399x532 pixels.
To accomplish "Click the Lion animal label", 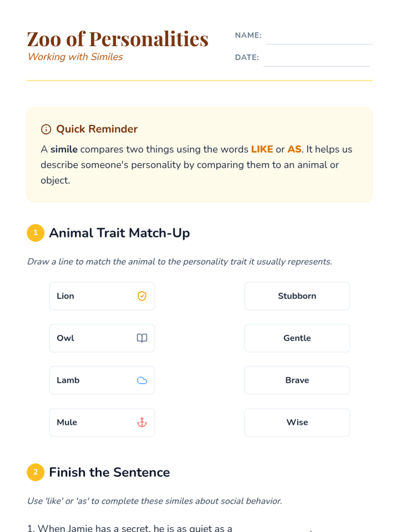I will point(66,296).
